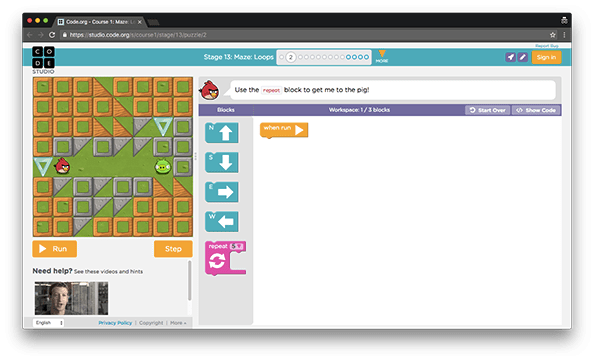Click the purple rocket icon in header
Image resolution: width=594 pixels, height=361 pixels.
tap(510, 57)
